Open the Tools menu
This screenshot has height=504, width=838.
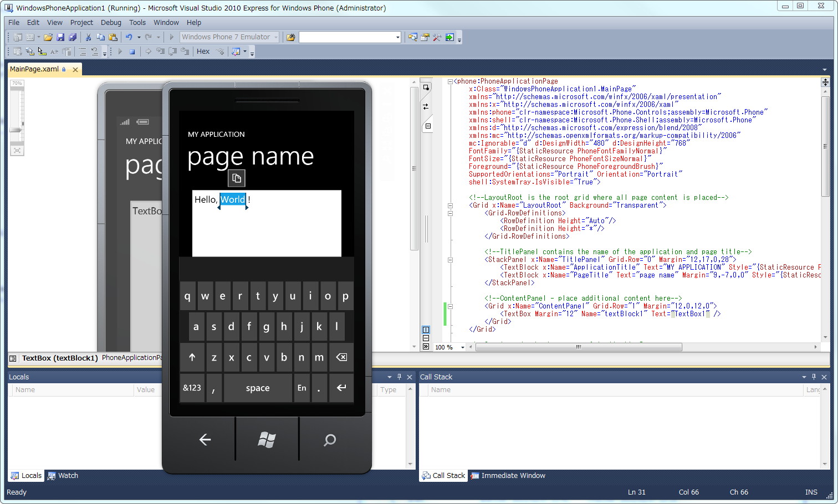click(137, 23)
